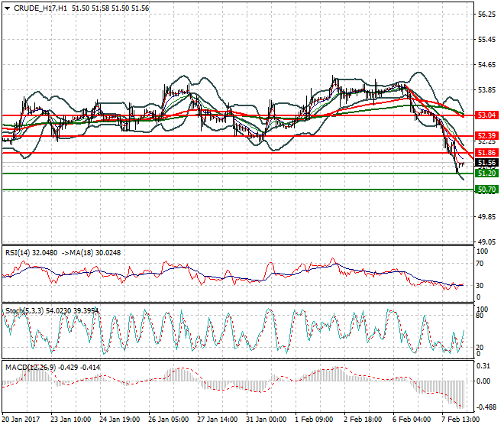Click the CRUDE_H17,H1 chart title
Viewport: 504px width, 428px height.
[x=40, y=8]
